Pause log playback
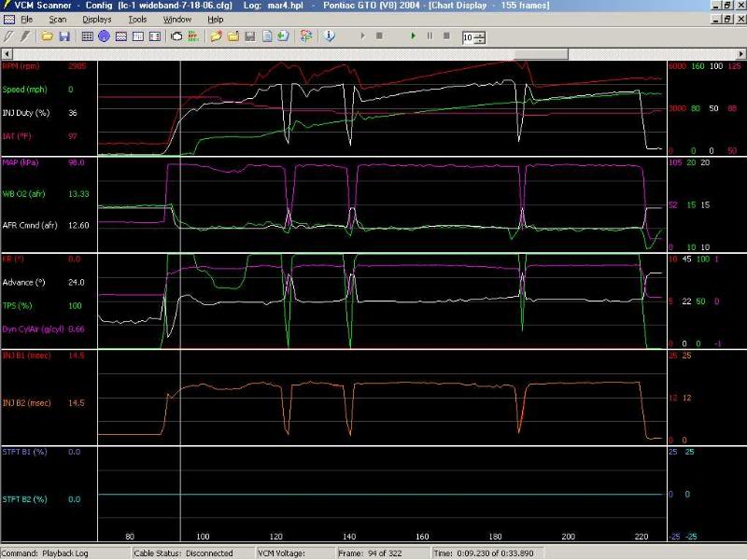This screenshot has height=560, width=747. (430, 36)
